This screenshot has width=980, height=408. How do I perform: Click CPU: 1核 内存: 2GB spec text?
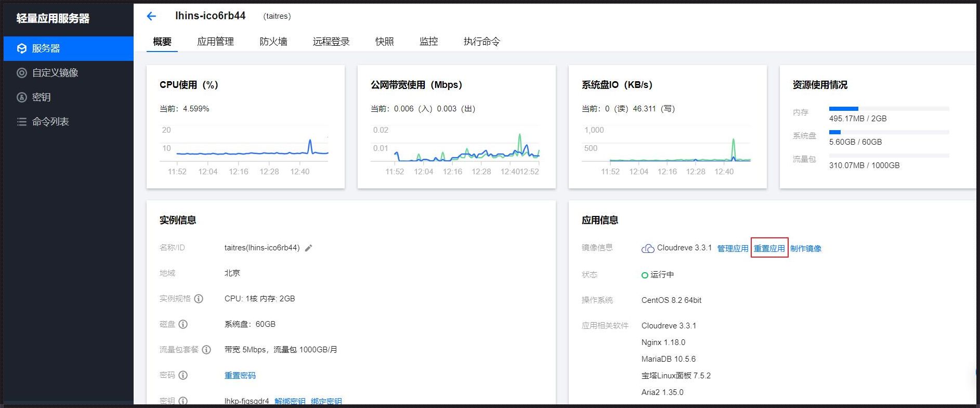coord(260,299)
